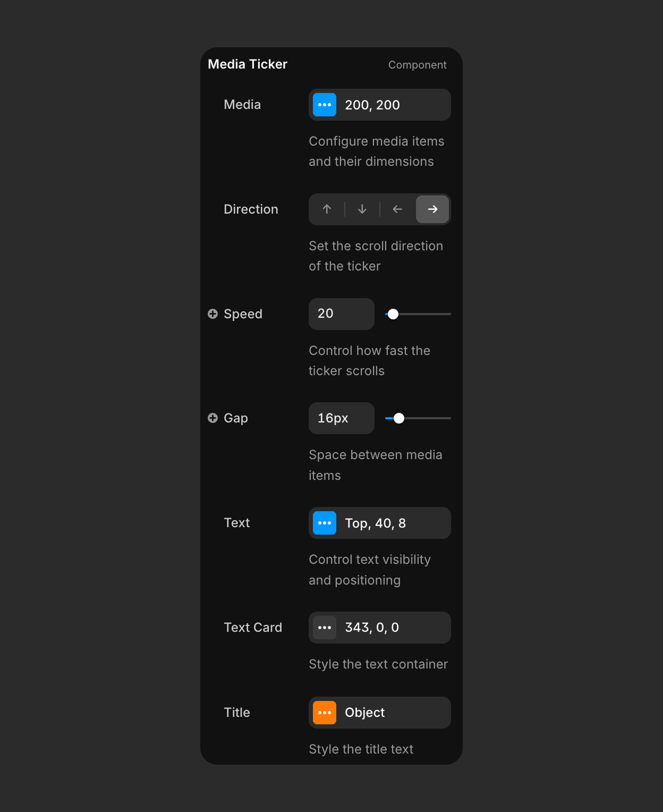
Task: Set ticker direction to down arrow
Action: click(362, 209)
